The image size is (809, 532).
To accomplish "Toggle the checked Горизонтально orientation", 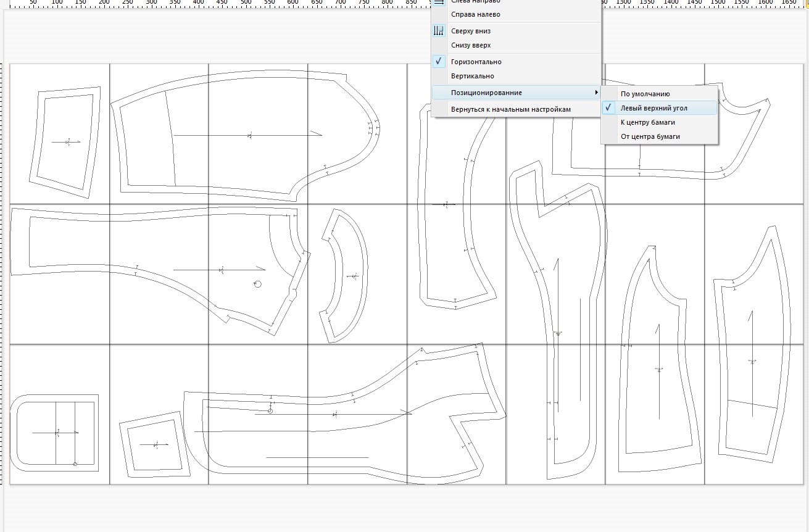I will pos(476,62).
